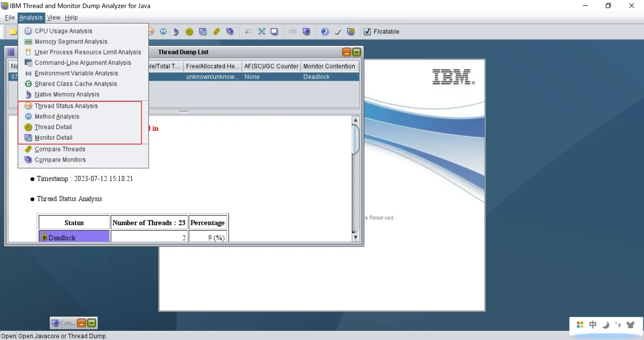Image resolution: width=644 pixels, height=340 pixels.
Task: Click the blue monitor console toolbar icon
Action: pos(306,31)
